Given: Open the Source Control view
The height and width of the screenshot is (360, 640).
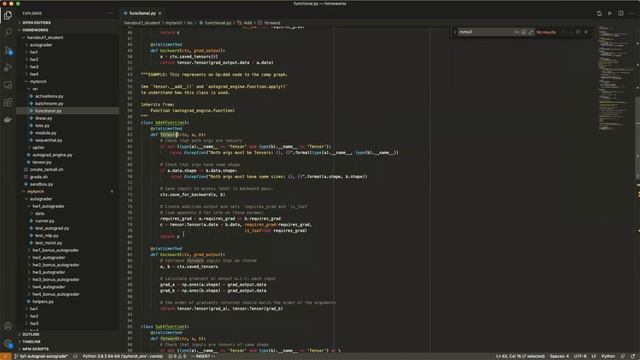Looking at the screenshot, I should point(8,50).
